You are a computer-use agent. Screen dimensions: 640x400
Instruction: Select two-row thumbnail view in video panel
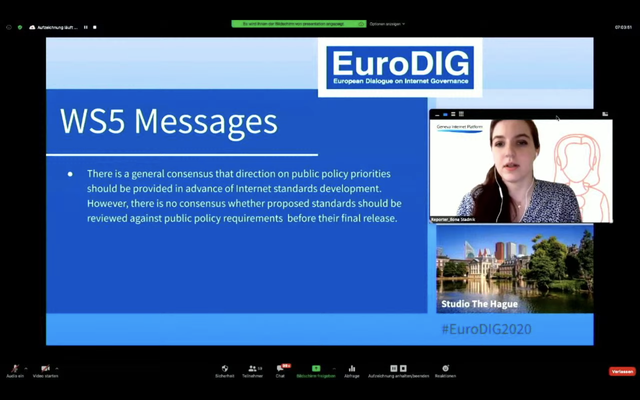click(453, 114)
